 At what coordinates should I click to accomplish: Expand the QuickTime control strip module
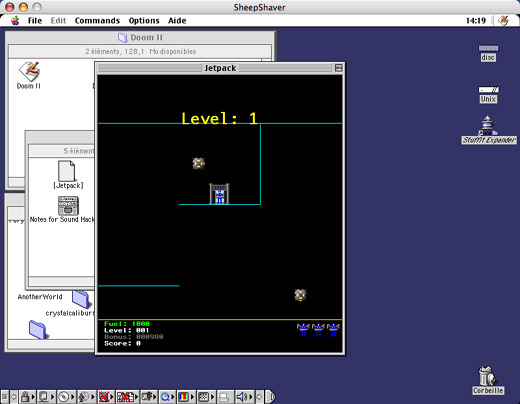click(168, 397)
